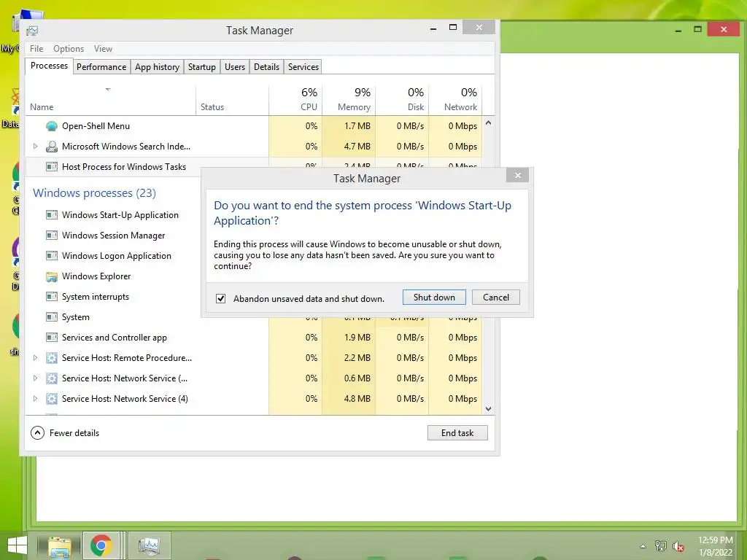Expand the Service Host: Network Service (... row
747x560 pixels.
pos(35,378)
